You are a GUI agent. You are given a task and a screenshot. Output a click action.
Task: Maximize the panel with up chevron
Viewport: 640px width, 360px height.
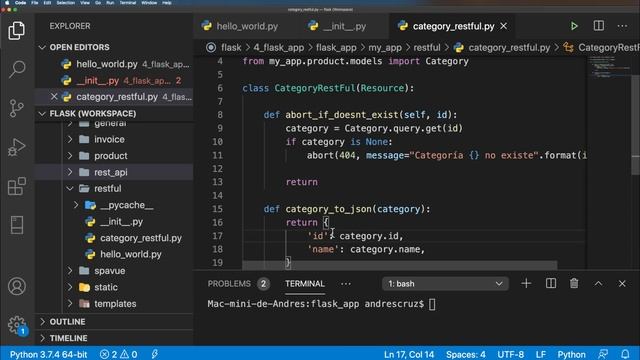click(x=598, y=283)
